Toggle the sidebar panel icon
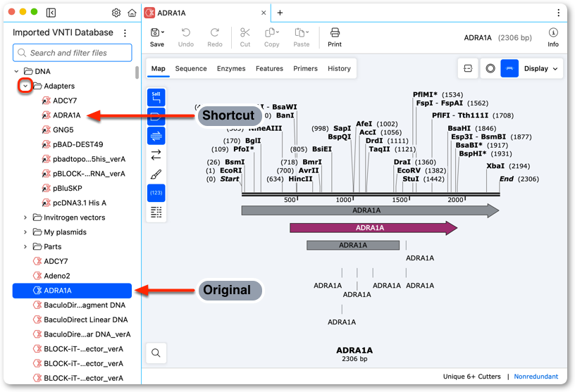 tap(51, 13)
